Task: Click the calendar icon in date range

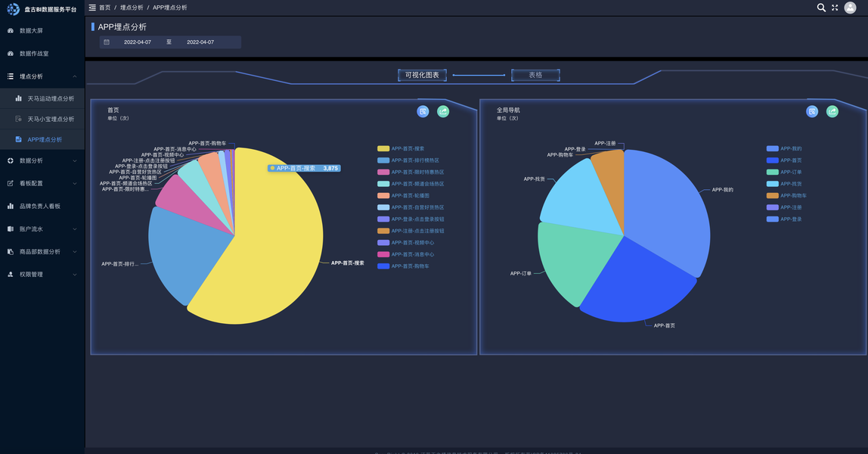Action: click(x=107, y=42)
